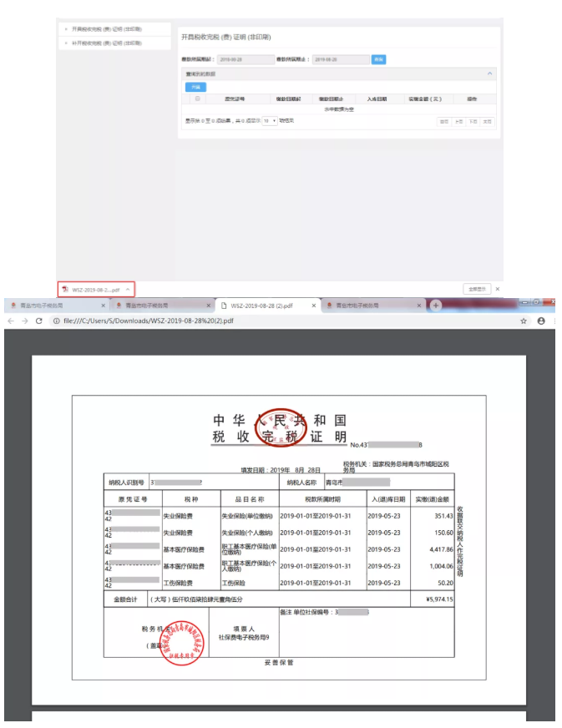Click the blue query button beside date fields
Viewport: 562px width, 728px height.
coord(379,59)
